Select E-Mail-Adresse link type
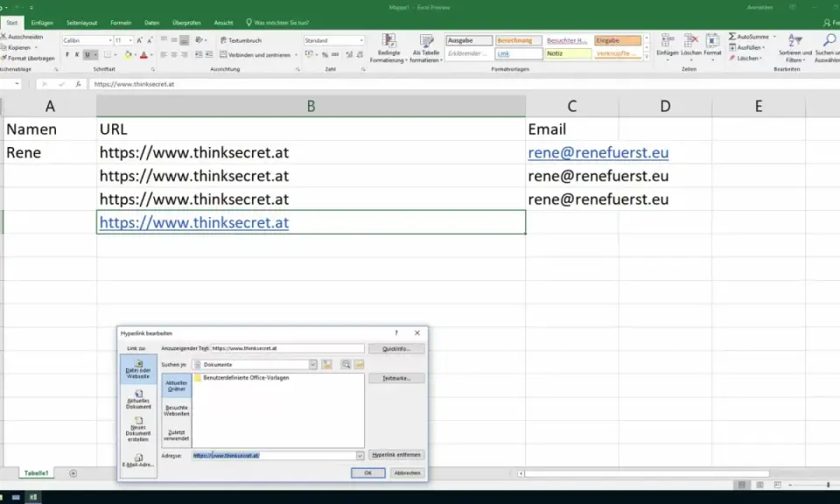 (x=138, y=460)
